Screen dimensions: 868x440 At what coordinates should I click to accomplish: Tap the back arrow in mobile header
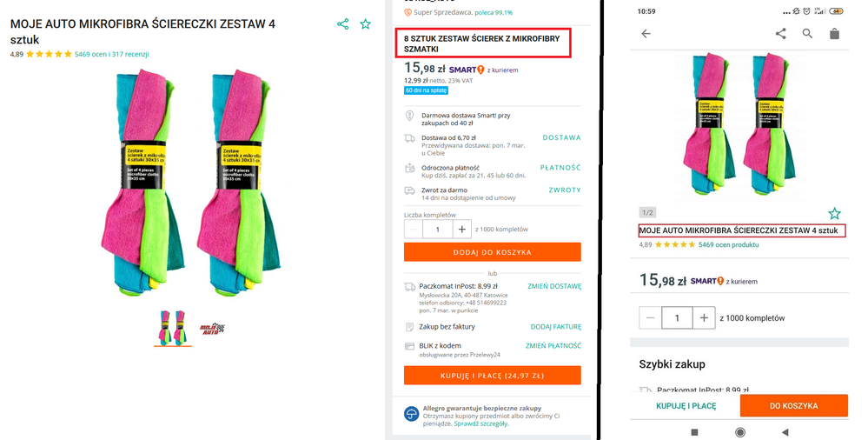pyautogui.click(x=646, y=34)
